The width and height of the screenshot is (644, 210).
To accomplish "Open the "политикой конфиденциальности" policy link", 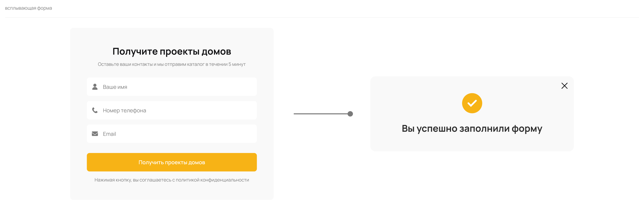I will [212, 180].
